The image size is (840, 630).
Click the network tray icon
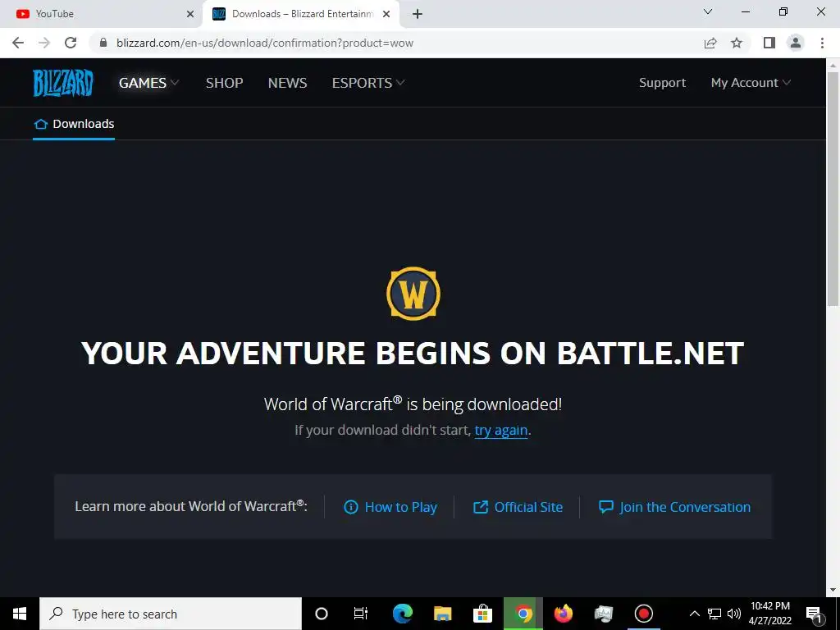[714, 614]
